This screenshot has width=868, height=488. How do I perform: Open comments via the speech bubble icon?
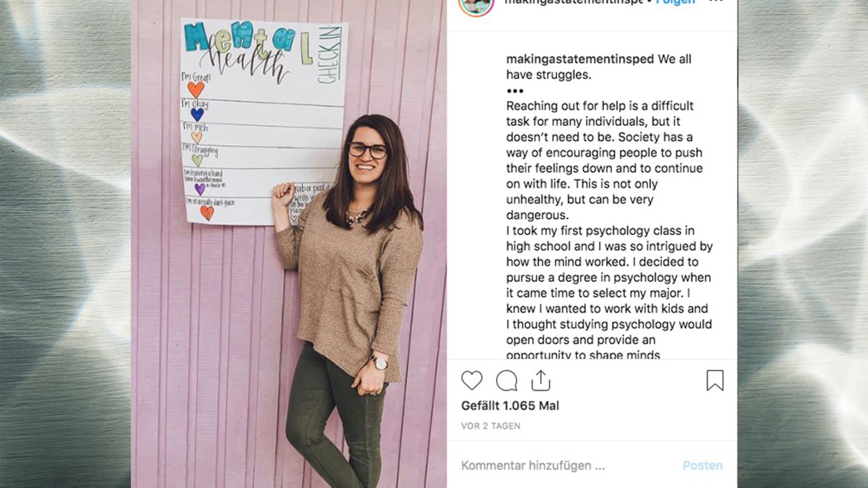click(506, 381)
